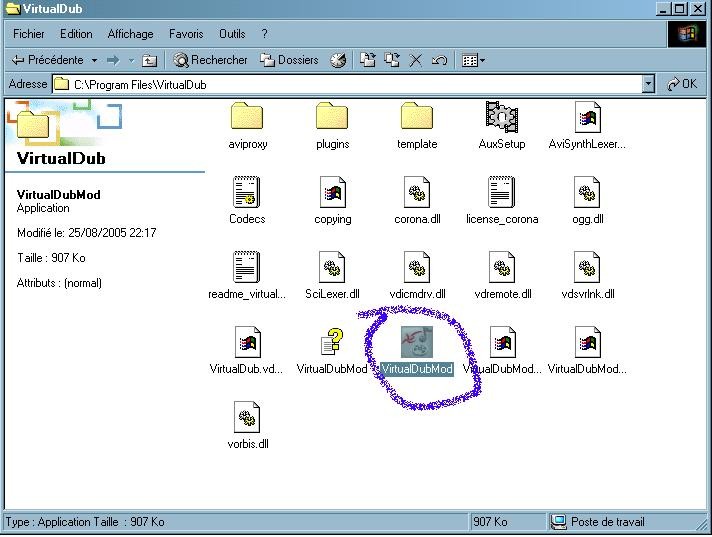The width and height of the screenshot is (712, 537).
Task: Open the Edition menu
Action: (76, 34)
